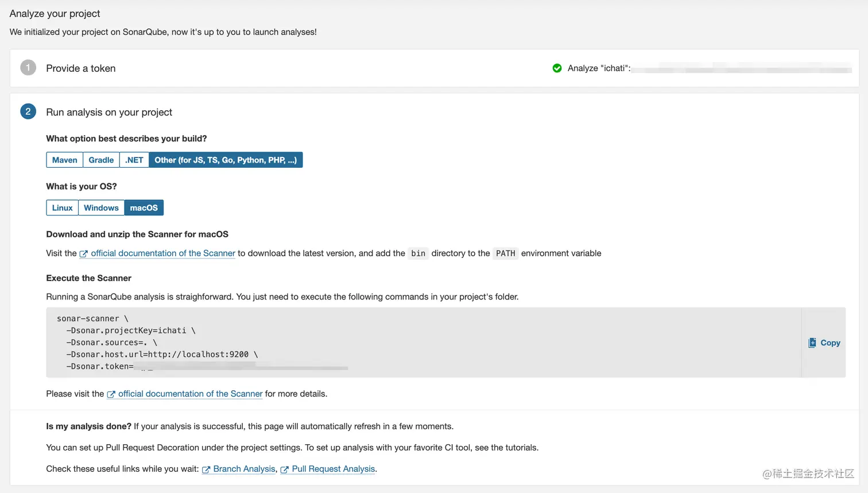
Task: Open the Branch Analysis link
Action: tap(244, 469)
